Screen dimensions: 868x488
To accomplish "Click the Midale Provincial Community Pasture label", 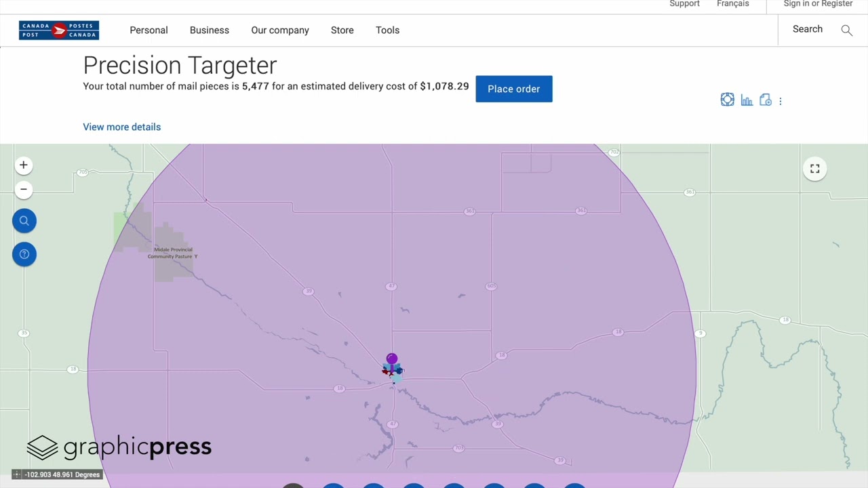I will pos(172,253).
